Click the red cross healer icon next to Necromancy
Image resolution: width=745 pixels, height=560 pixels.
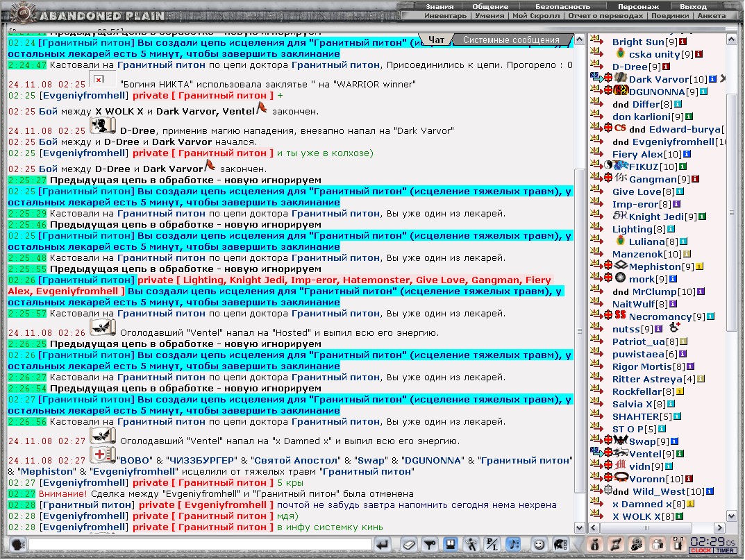click(x=608, y=314)
